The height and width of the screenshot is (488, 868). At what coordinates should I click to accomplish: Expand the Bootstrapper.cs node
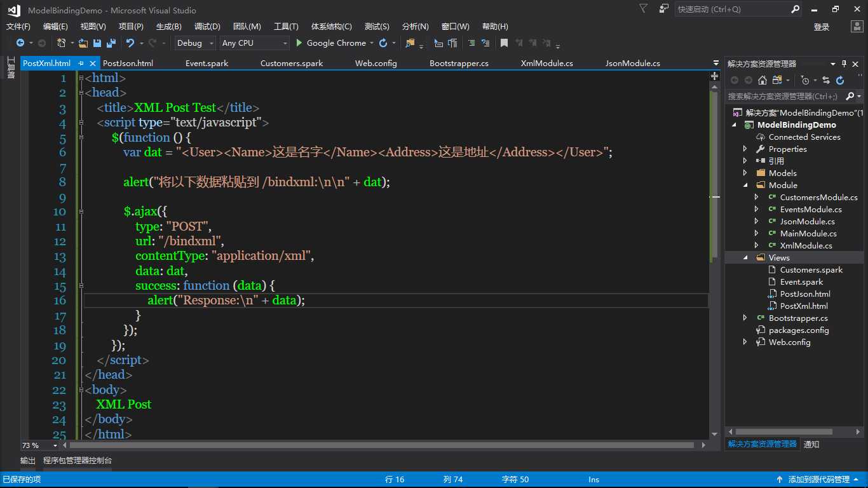pos(745,318)
